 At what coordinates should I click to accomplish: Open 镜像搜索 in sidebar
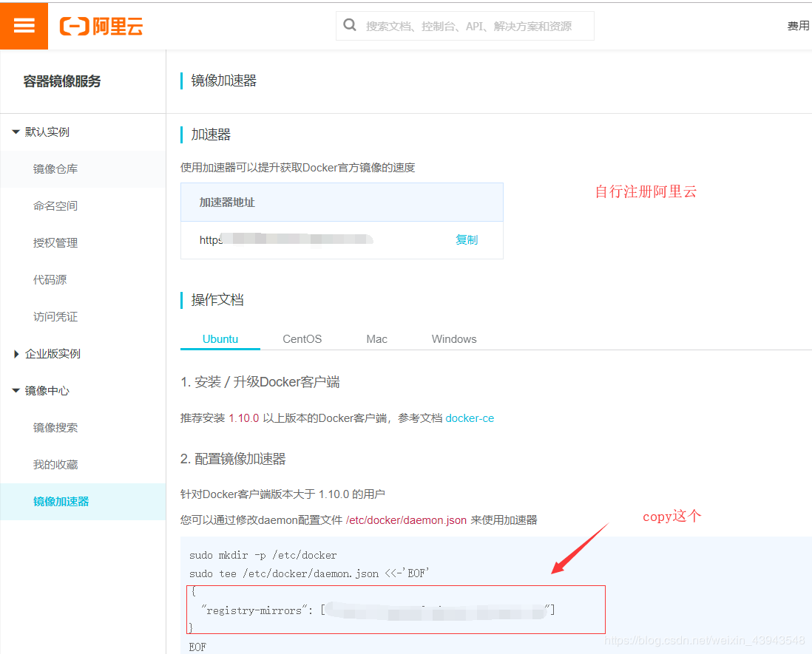tap(55, 427)
